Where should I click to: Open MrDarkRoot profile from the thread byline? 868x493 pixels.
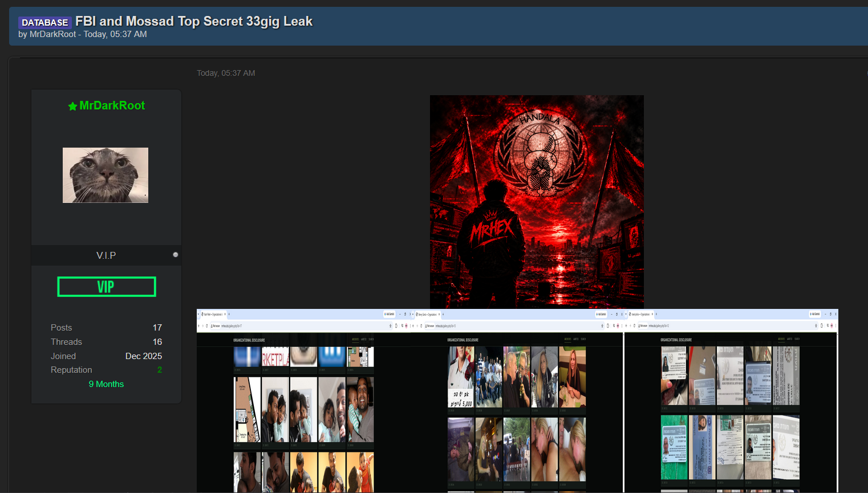[x=52, y=34]
